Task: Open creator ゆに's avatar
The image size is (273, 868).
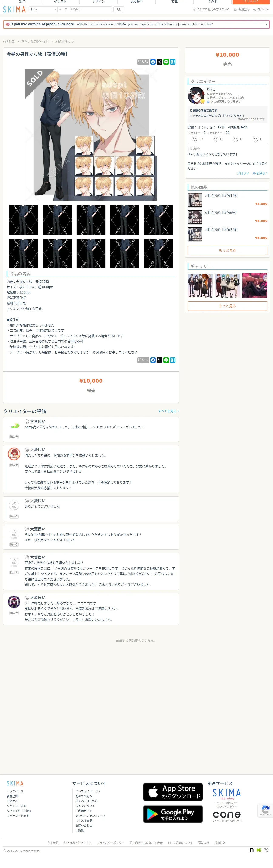Action: coord(196,95)
